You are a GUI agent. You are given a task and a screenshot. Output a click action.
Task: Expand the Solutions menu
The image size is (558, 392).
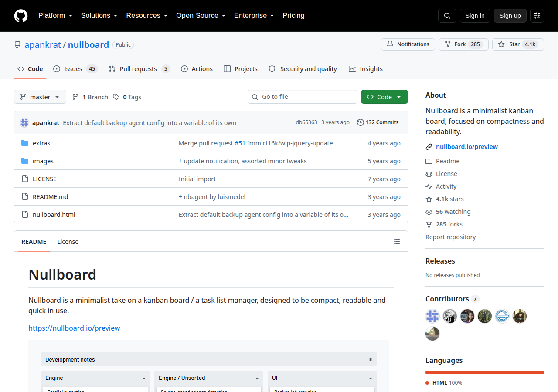click(x=99, y=16)
